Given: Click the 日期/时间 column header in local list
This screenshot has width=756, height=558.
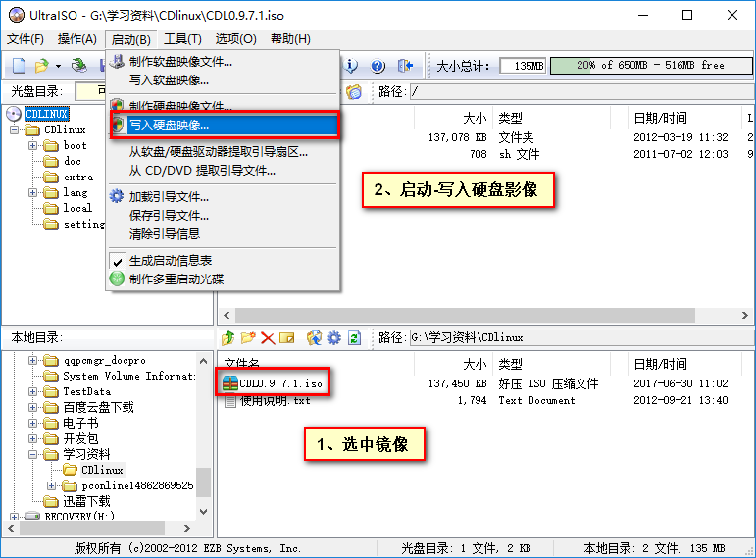Looking at the screenshot, I should click(684, 364).
